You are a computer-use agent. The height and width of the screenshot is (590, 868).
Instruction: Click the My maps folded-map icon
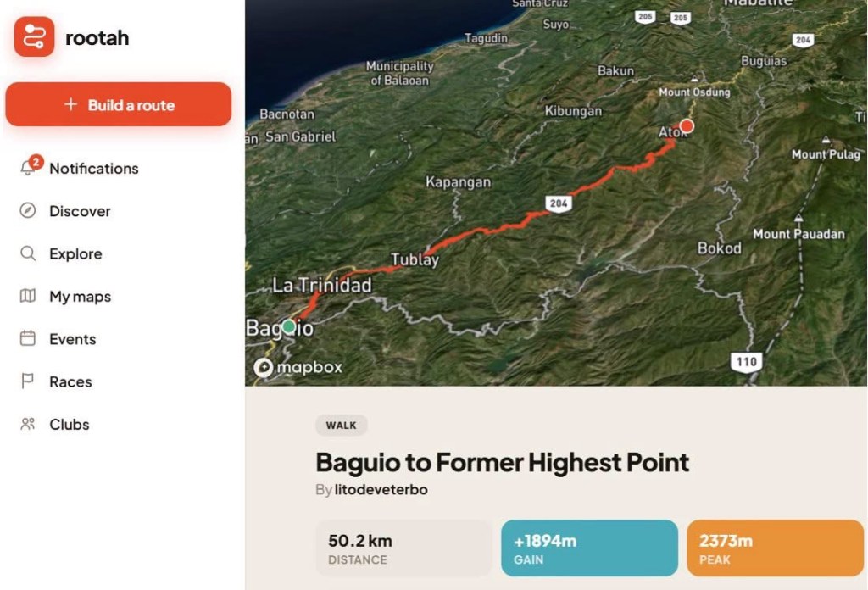point(28,296)
